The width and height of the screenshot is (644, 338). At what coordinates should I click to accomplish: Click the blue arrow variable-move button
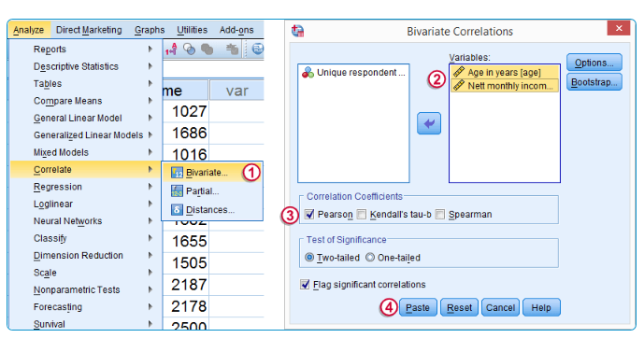(429, 123)
